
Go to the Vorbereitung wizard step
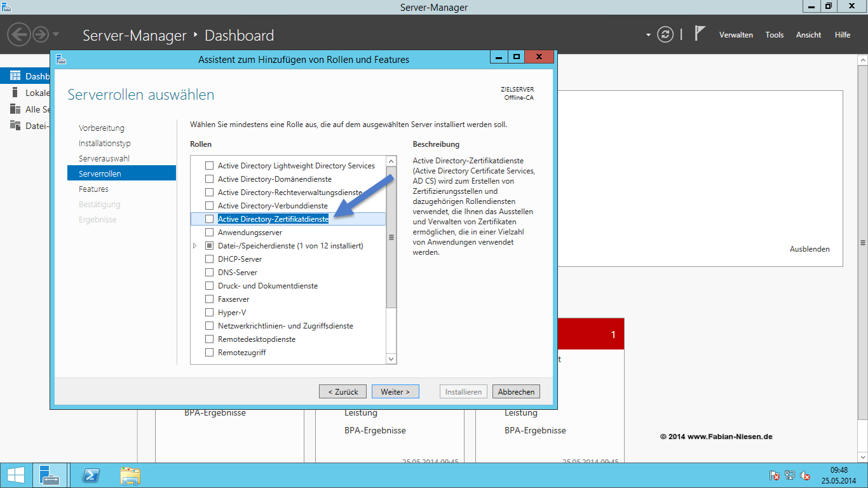coord(102,128)
